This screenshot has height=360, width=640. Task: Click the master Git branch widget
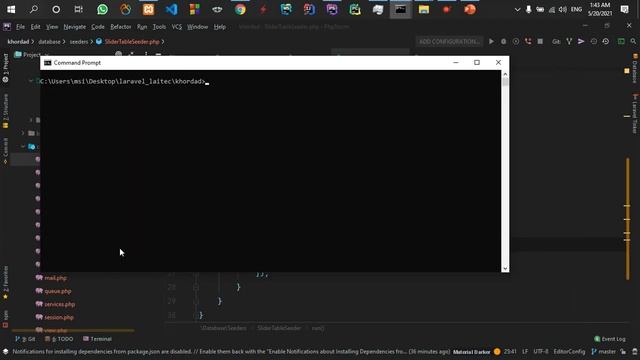pos(604,351)
